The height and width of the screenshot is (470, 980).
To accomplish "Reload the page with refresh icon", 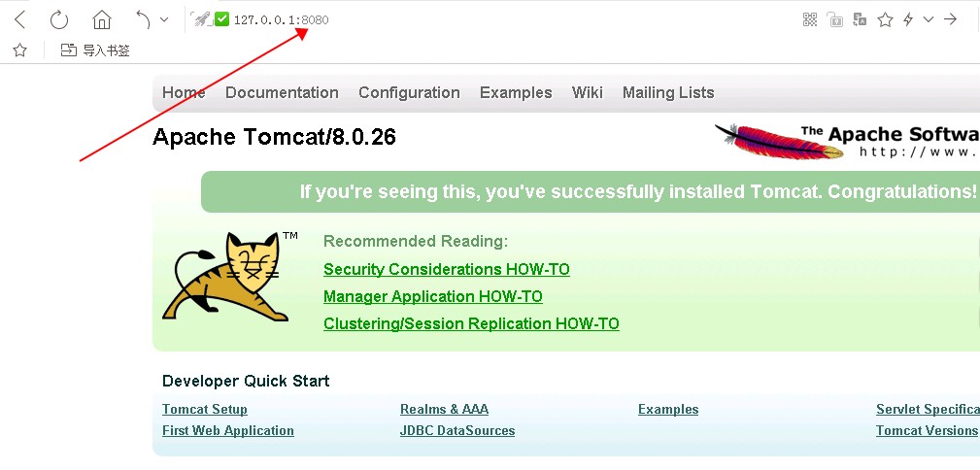I will 59,19.
